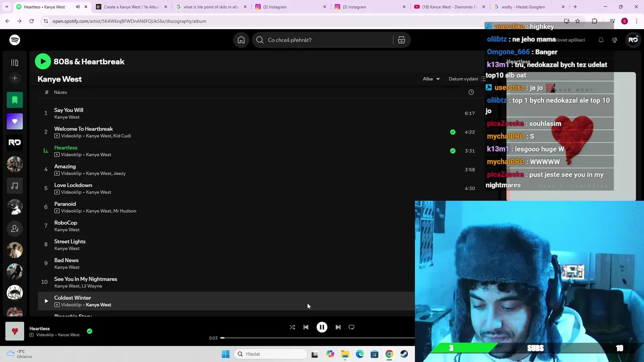644x362 pixels.
Task: Switch to Create a Kanye West browser tab
Action: [132, 7]
